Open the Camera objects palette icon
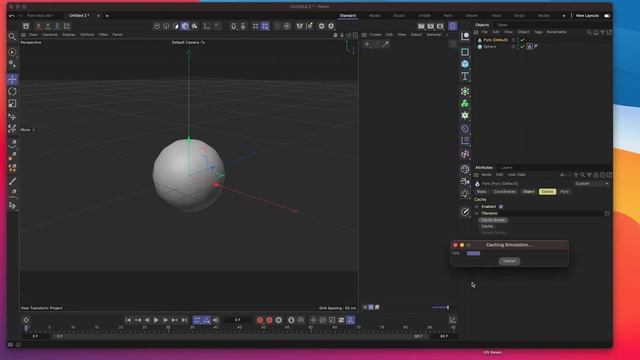This screenshot has height=360, width=640. pos(465,181)
